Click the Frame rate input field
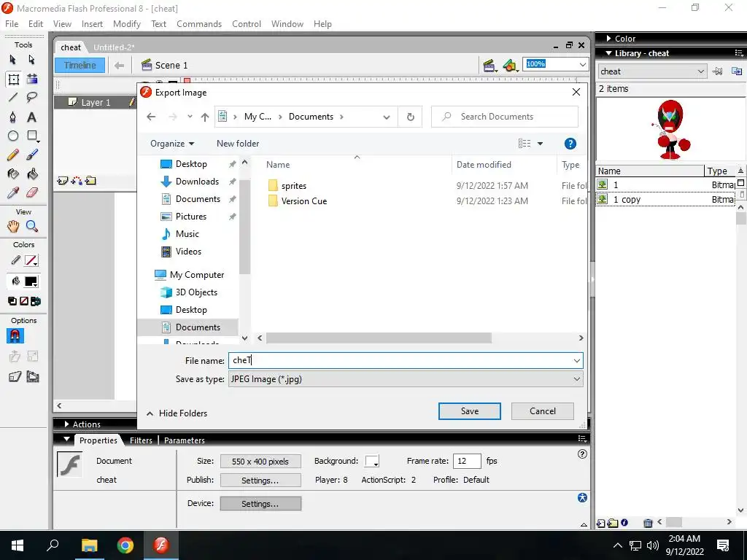Screen dimensions: 747x560 [467, 461]
